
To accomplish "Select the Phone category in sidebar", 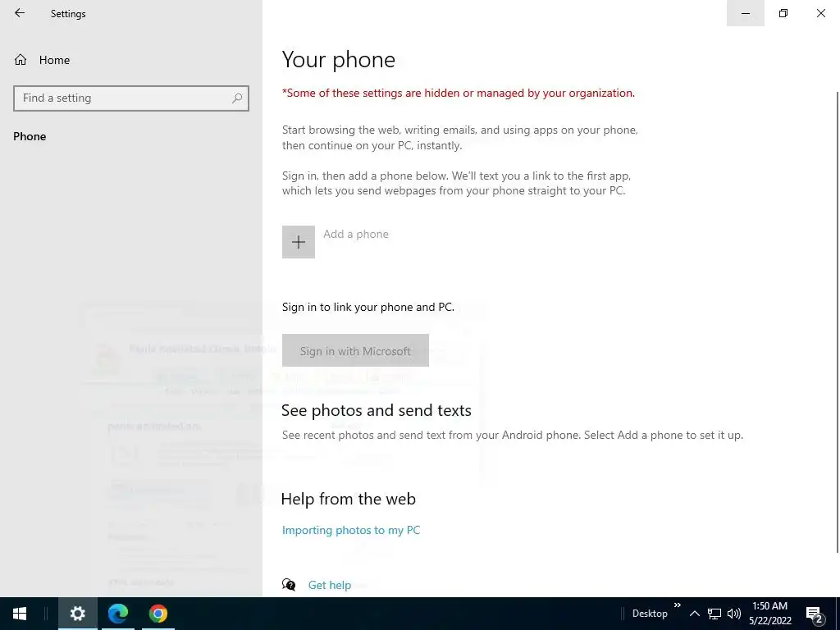I will pyautogui.click(x=30, y=136).
